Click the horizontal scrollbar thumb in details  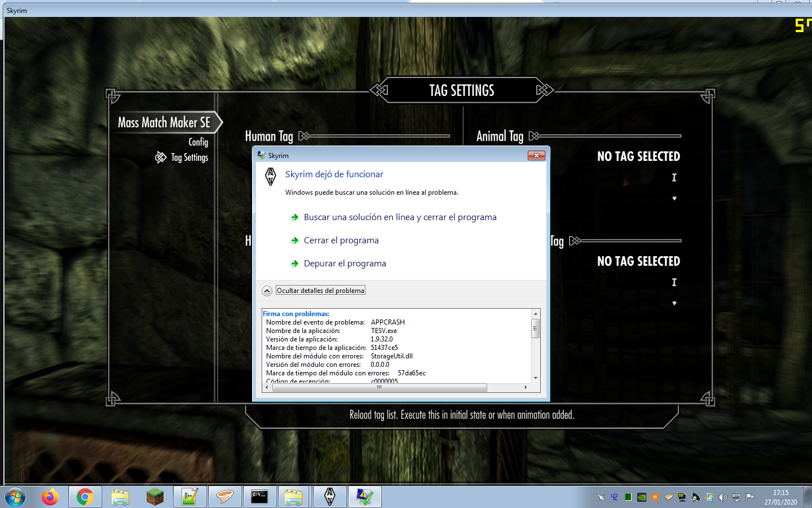coord(379,388)
